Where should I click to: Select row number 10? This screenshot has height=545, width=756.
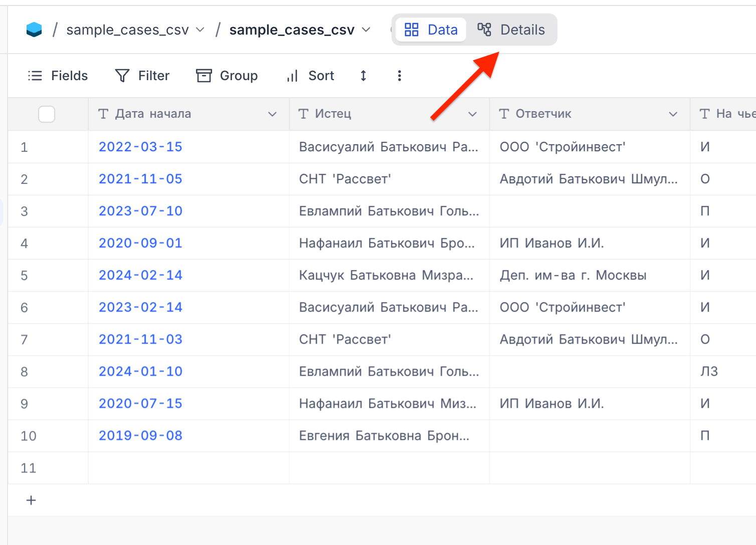coord(29,436)
